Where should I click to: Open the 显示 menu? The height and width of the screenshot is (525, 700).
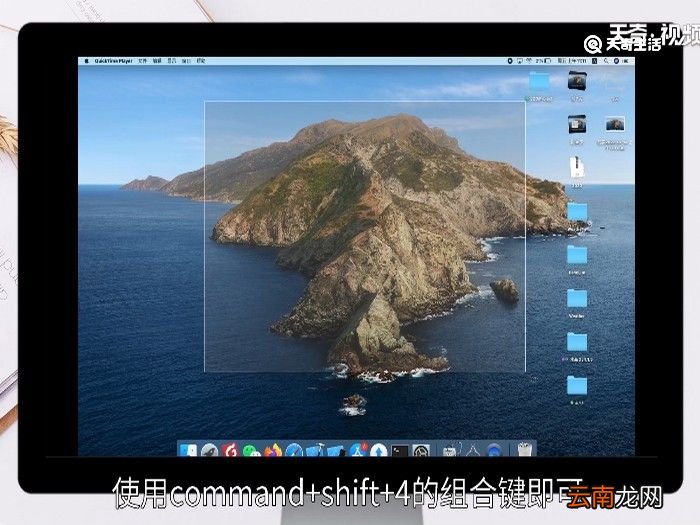[171, 61]
